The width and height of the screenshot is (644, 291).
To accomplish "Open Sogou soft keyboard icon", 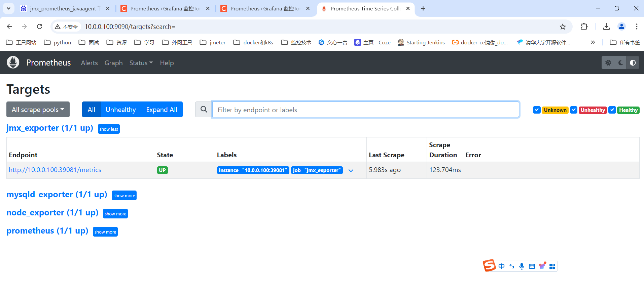I will pos(532,266).
